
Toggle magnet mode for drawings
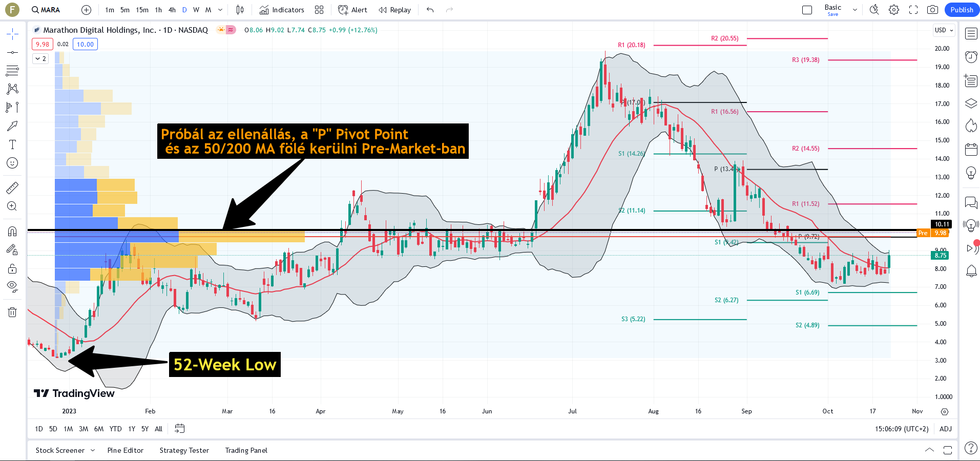tap(12, 232)
